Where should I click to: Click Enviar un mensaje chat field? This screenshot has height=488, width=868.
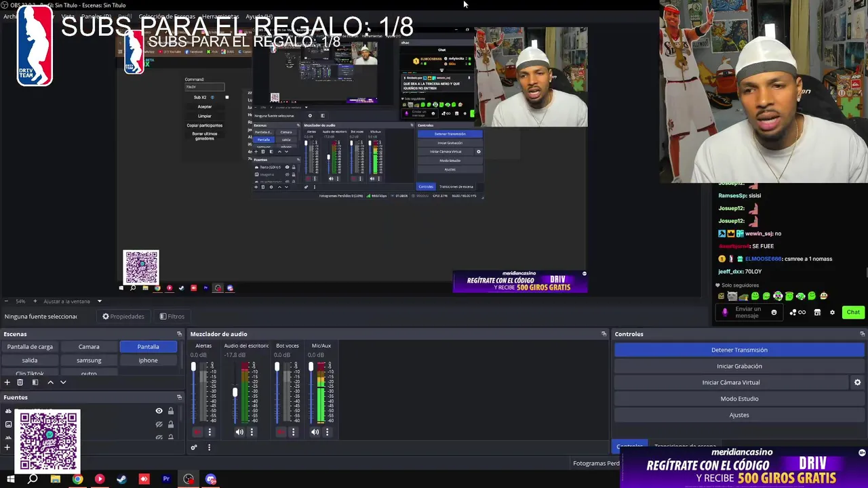point(748,312)
